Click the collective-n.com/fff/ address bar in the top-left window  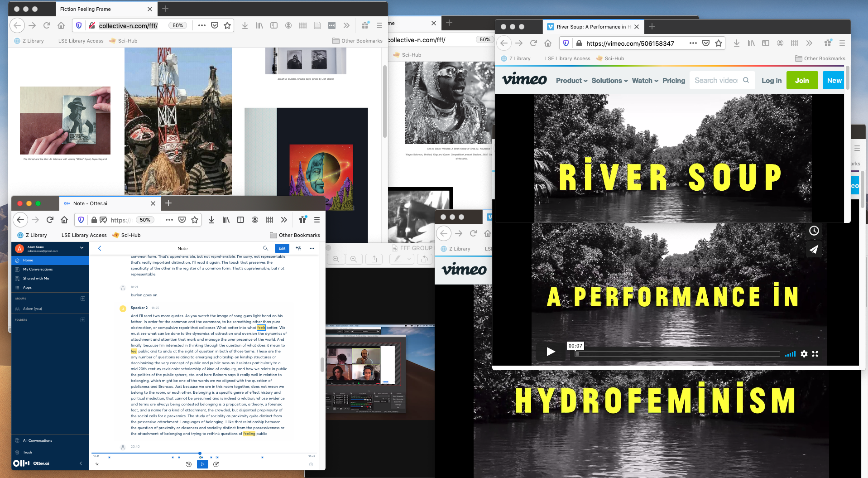[129, 26]
